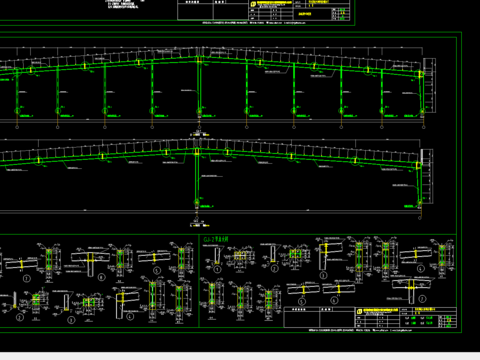Click the gray bar beneath the drawing
Screen dimensions: 480x360
click(240, 356)
